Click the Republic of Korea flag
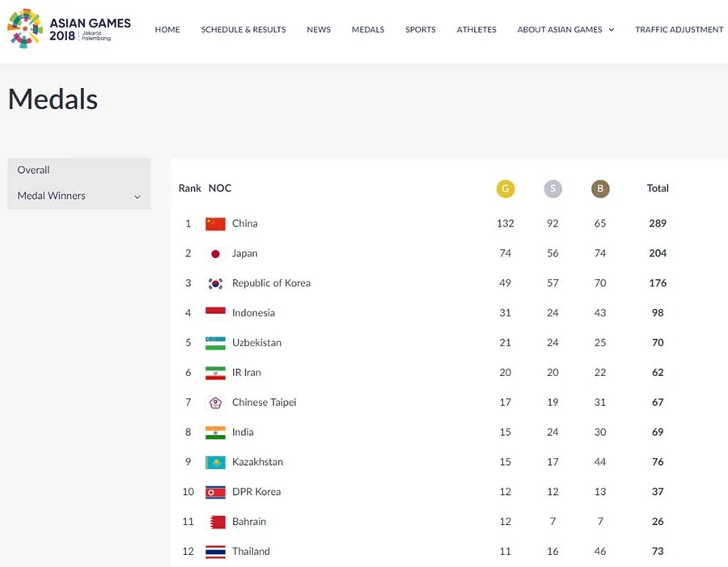This screenshot has width=728, height=567. (x=215, y=283)
